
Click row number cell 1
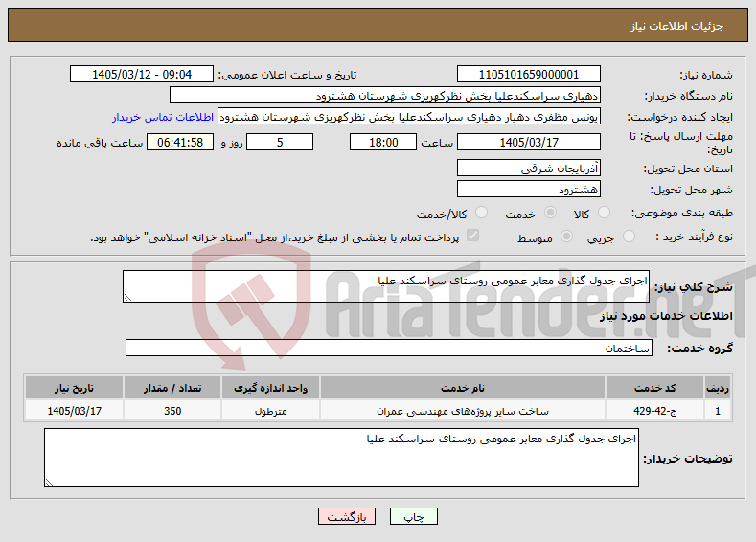pyautogui.click(x=718, y=411)
